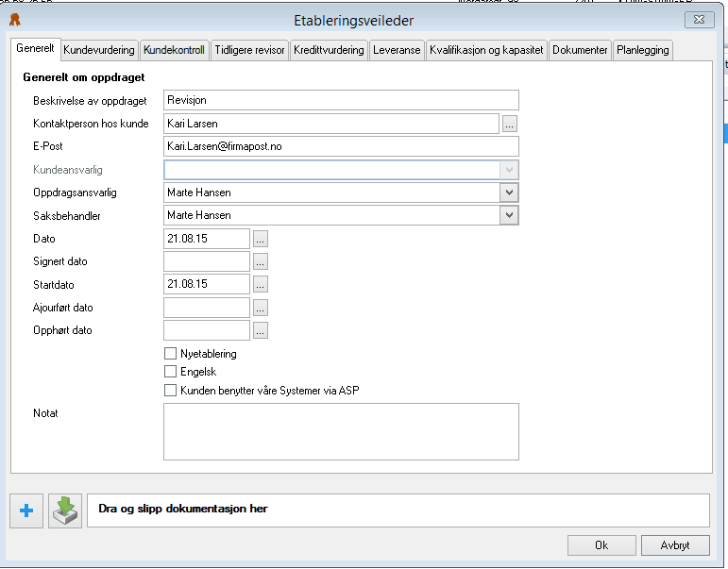Click the Kundeansvarlig label
The width and height of the screenshot is (728, 569).
68,170
